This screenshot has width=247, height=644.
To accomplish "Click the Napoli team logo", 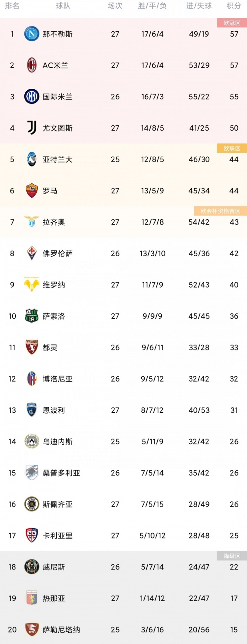I will coord(32,34).
